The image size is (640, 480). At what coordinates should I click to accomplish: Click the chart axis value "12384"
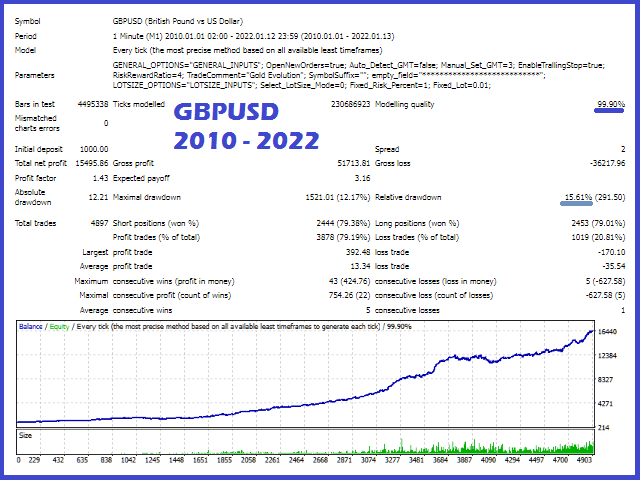pyautogui.click(x=607, y=356)
